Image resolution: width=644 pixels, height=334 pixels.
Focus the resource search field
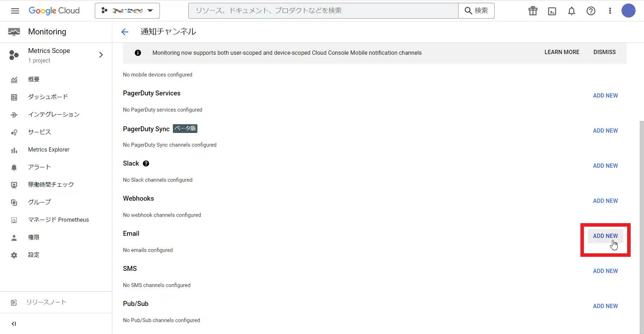coord(323,11)
